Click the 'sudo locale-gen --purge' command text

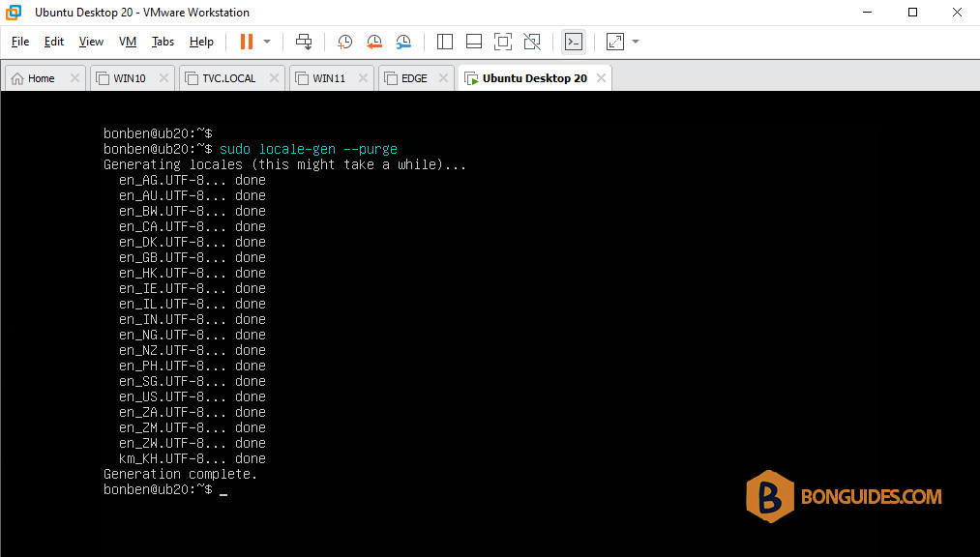click(309, 149)
